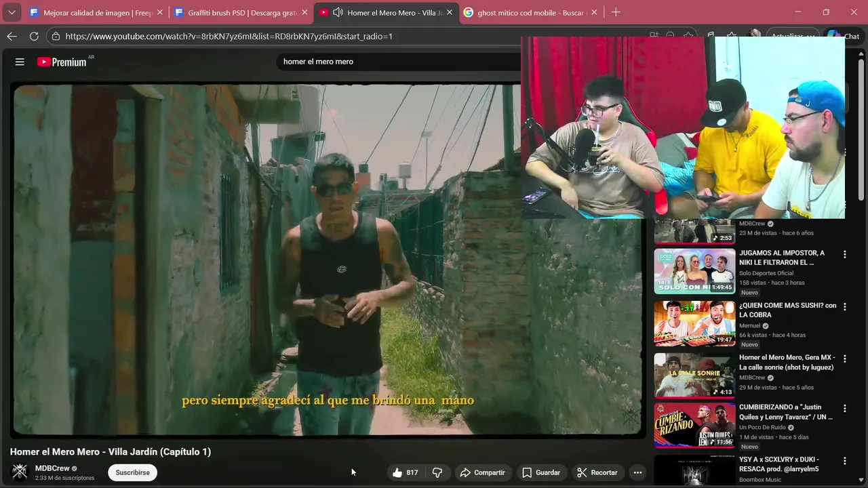The width and height of the screenshot is (868, 488).
Task: Open options menu for JUGAMOS AL IMPOSTOR video
Action: pos(845,255)
